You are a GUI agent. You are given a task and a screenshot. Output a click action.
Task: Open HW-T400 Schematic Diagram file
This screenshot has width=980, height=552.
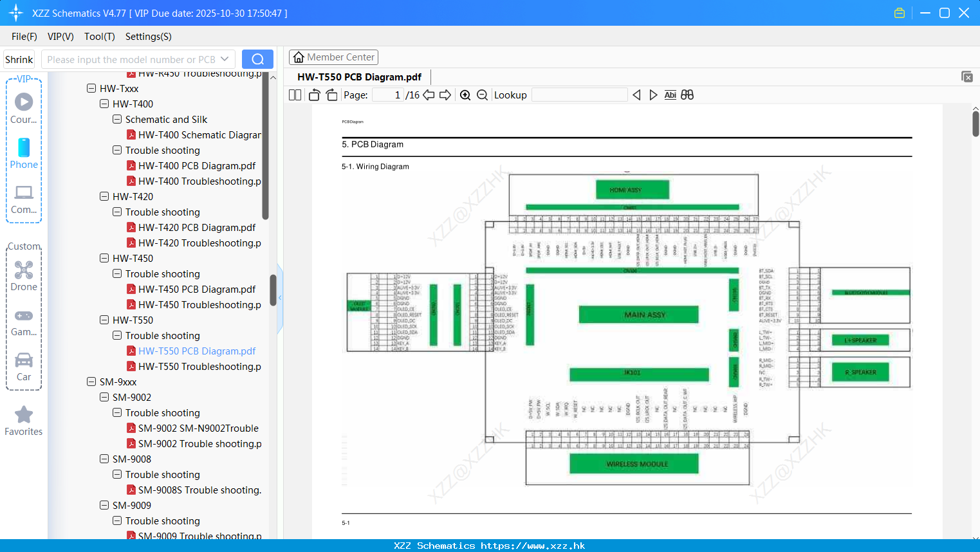(194, 134)
